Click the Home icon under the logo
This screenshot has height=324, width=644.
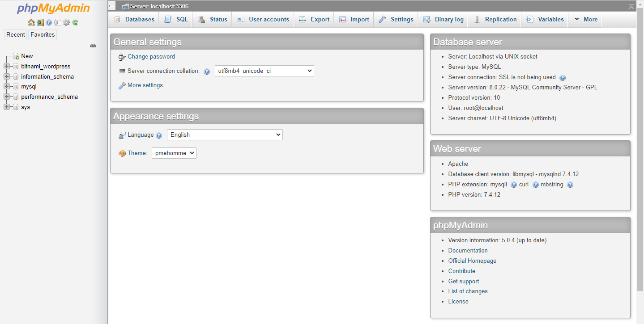[31, 22]
